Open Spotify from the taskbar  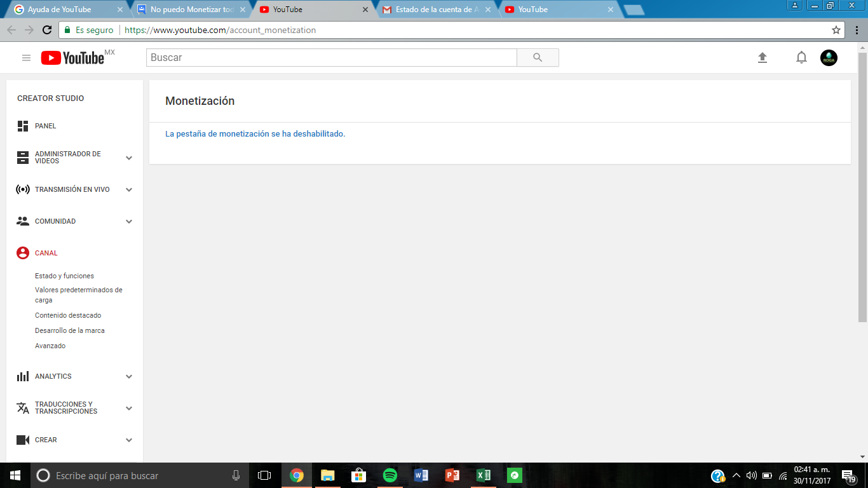pos(390,475)
